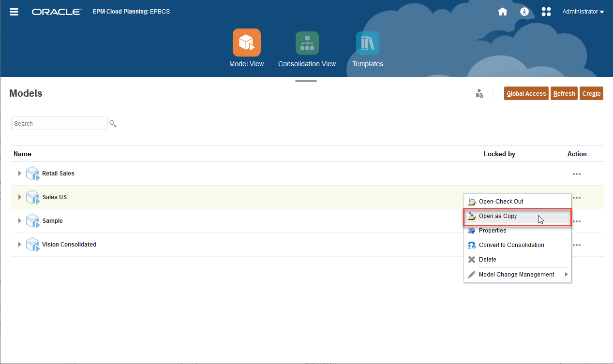Click the Name column header
The width and height of the screenshot is (613, 364).
(x=22, y=154)
